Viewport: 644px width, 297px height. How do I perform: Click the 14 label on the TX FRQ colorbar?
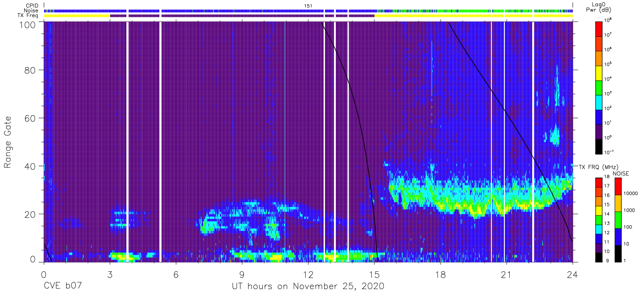tap(607, 214)
